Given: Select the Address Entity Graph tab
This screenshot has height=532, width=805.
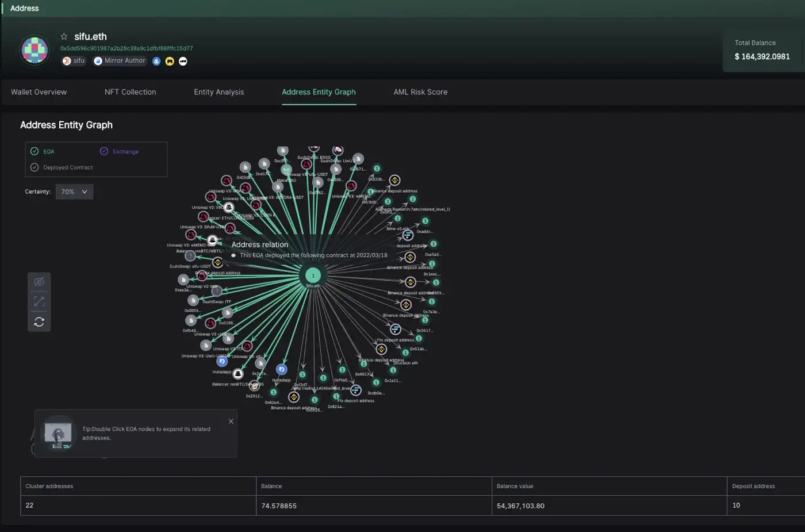Looking at the screenshot, I should pos(319,92).
